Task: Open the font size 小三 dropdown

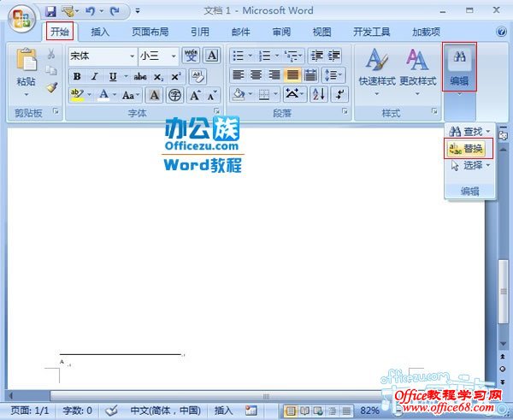Action: [174, 56]
